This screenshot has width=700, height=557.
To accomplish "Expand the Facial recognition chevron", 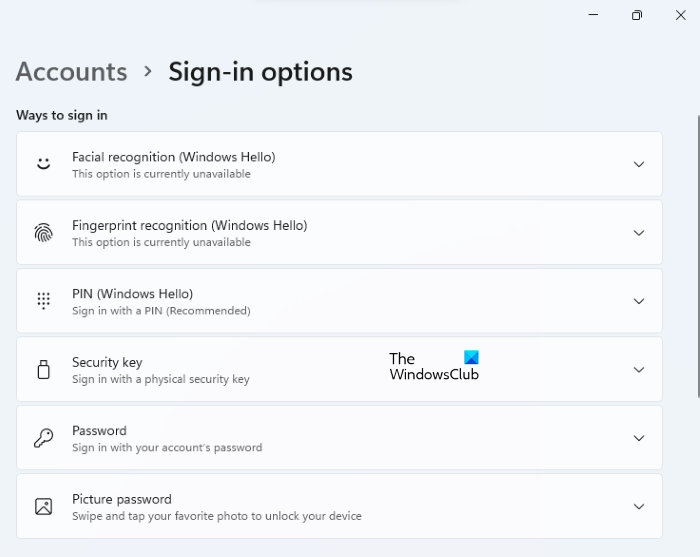I will coord(639,164).
